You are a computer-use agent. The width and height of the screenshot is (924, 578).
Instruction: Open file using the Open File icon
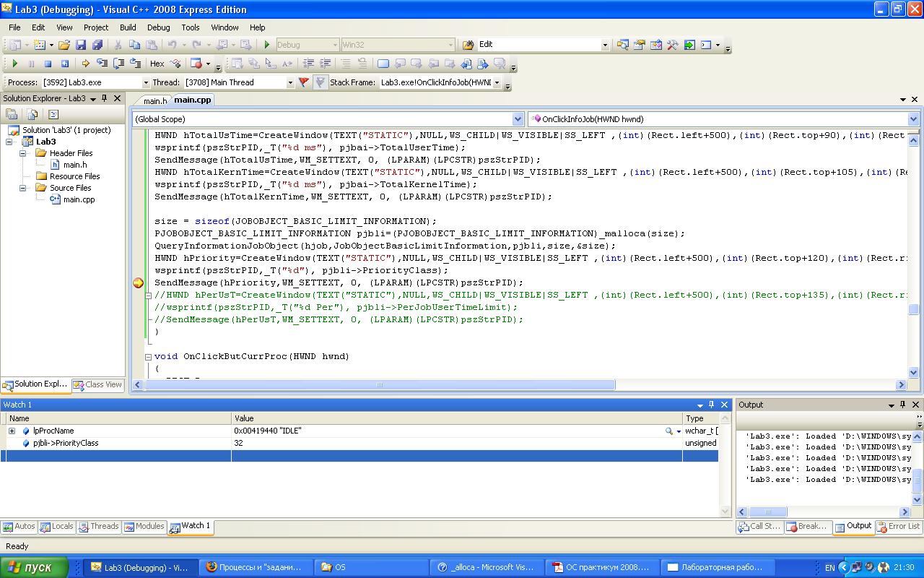tap(64, 45)
